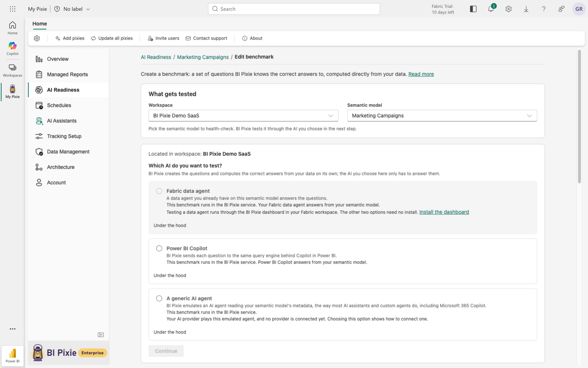
Task: Expand the No label dropdown chevron
Action: coord(88,9)
